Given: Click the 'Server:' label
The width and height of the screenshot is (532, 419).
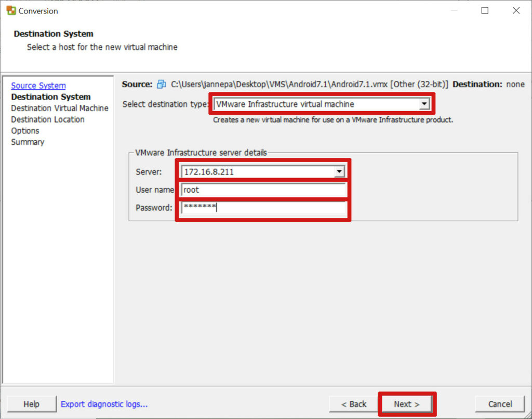Looking at the screenshot, I should [x=149, y=172].
